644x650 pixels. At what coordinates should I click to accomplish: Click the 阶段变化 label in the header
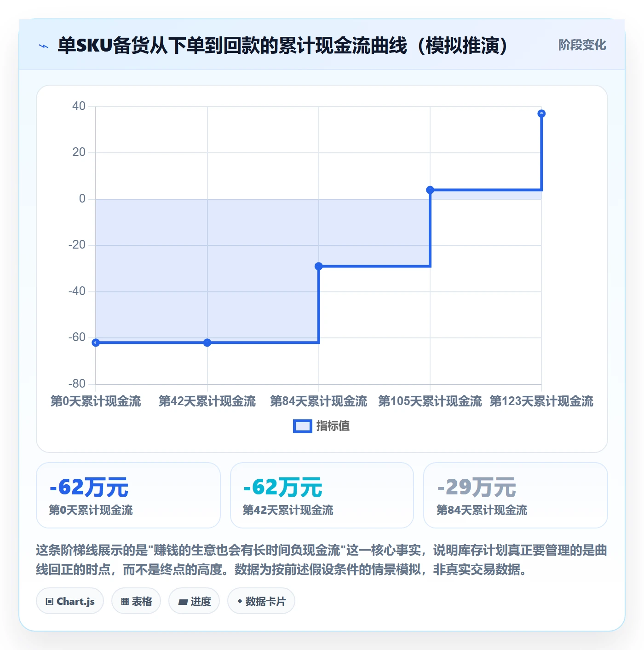(582, 45)
